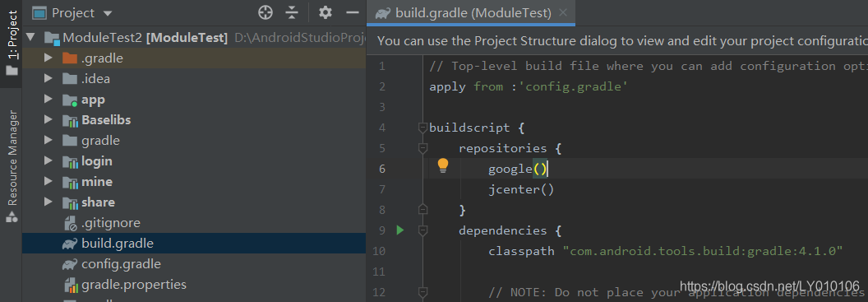Viewport: 868px width, 302px height.
Task: Expand the Baselibs module
Action: click(x=48, y=120)
